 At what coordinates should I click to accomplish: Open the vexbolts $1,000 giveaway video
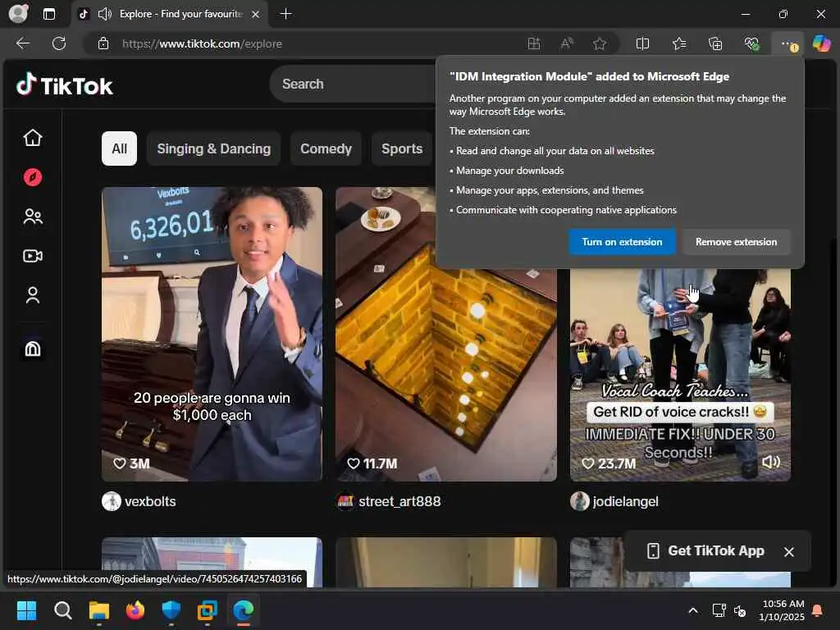click(212, 334)
